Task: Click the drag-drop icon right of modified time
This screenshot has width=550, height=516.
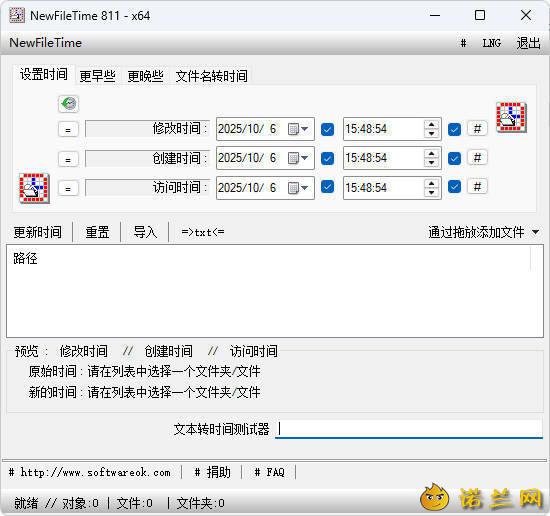Action: pyautogui.click(x=511, y=118)
